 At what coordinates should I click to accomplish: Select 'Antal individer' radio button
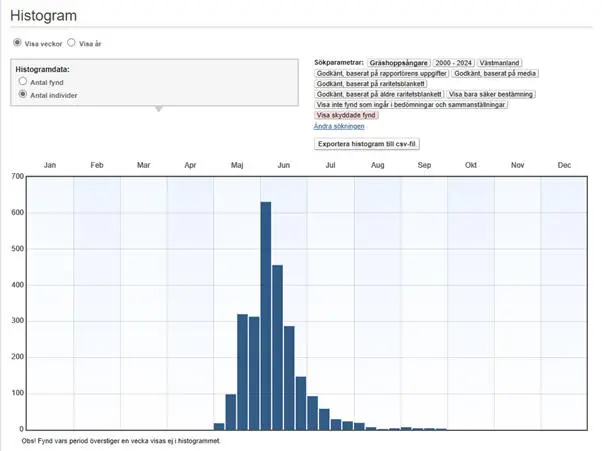pos(23,94)
